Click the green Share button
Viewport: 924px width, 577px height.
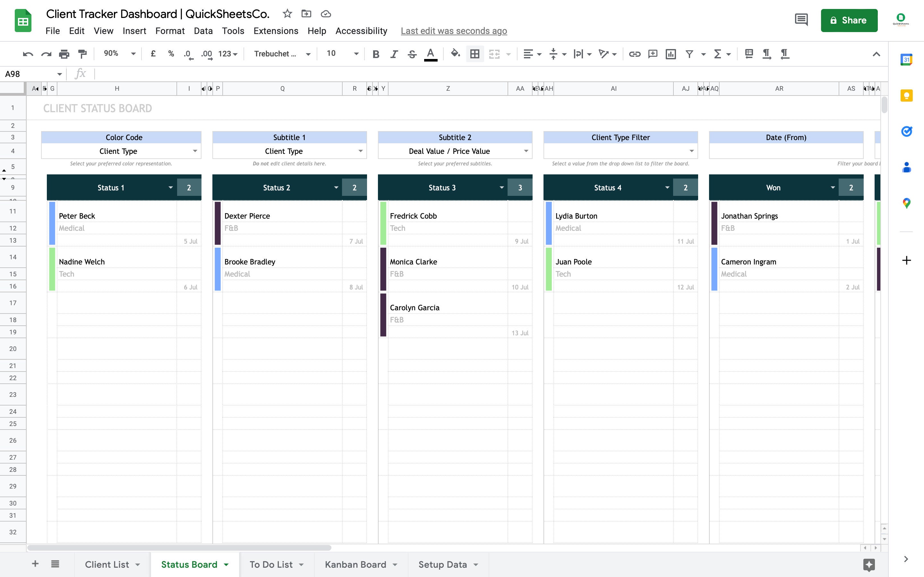coord(849,20)
